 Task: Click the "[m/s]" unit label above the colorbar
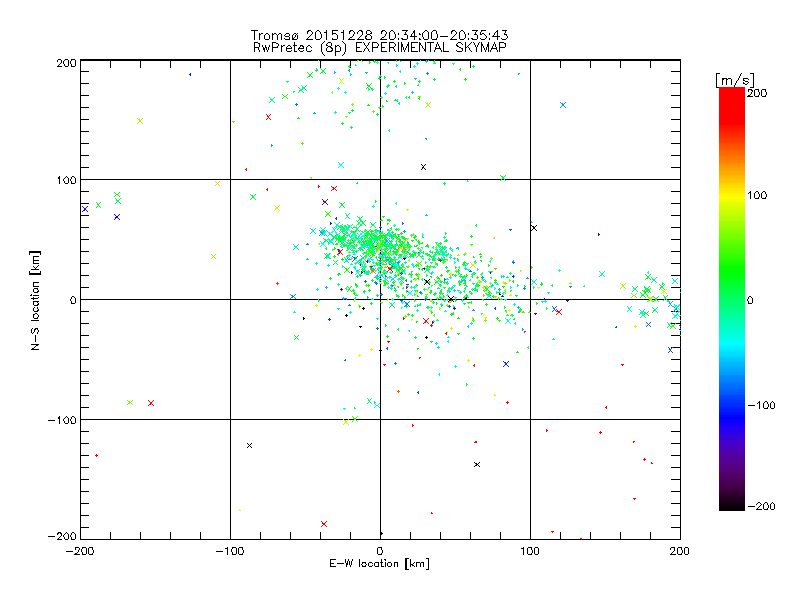pyautogui.click(x=735, y=80)
